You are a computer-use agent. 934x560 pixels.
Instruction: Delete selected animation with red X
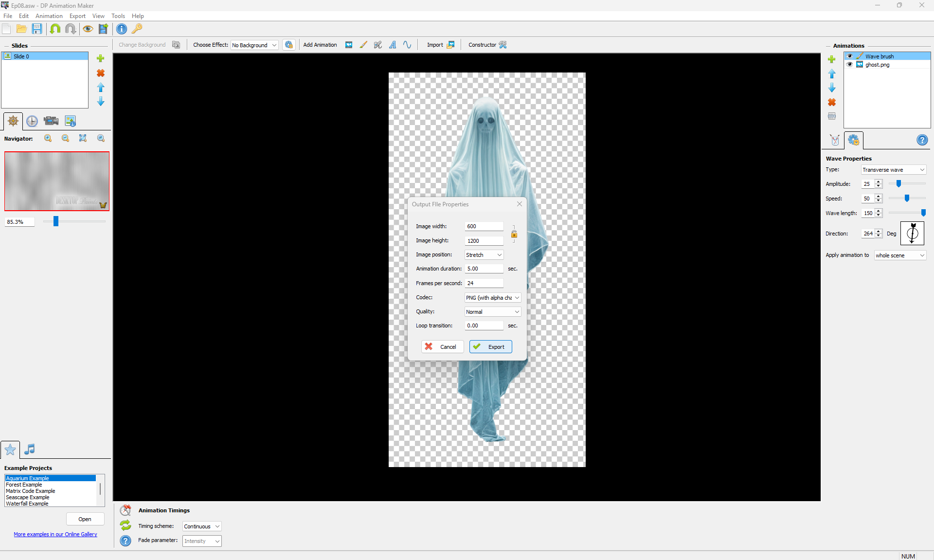click(832, 102)
